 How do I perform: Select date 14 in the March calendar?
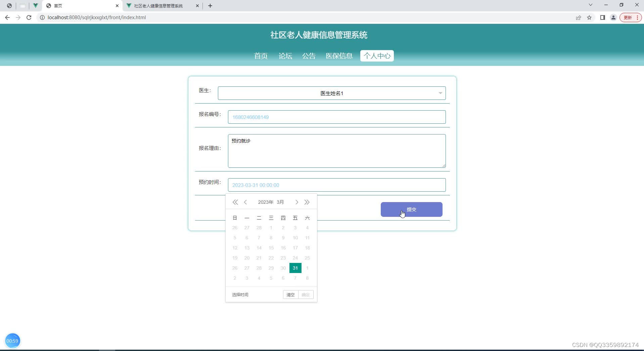(x=259, y=248)
